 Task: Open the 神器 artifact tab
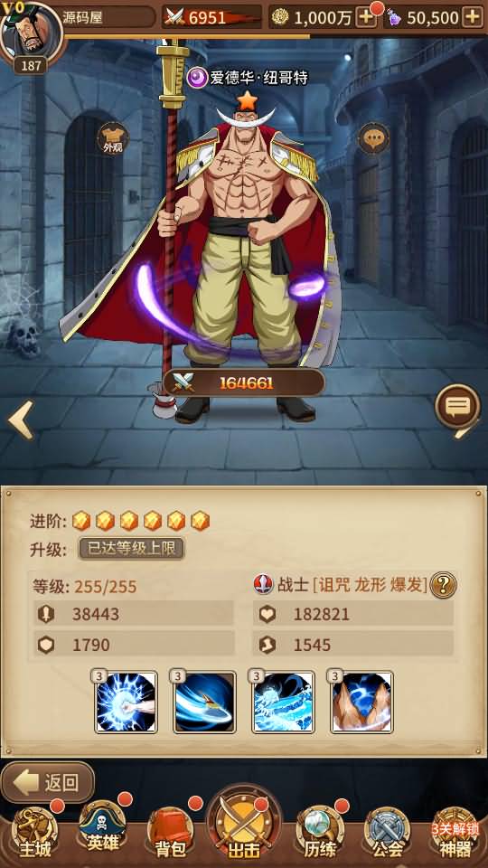coord(455,834)
